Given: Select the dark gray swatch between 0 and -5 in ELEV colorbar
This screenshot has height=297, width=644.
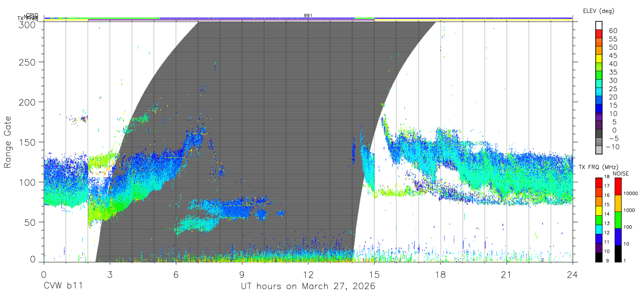Looking at the screenshot, I should click(599, 134).
